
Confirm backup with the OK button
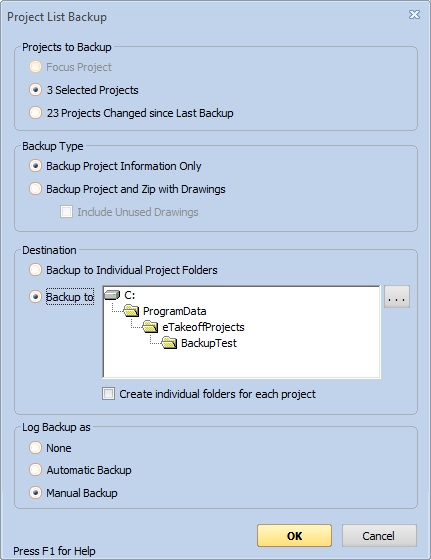(x=295, y=536)
